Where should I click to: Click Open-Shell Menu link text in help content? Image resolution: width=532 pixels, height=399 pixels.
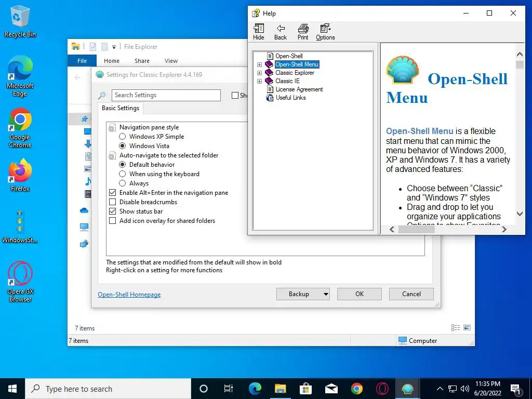(x=420, y=131)
